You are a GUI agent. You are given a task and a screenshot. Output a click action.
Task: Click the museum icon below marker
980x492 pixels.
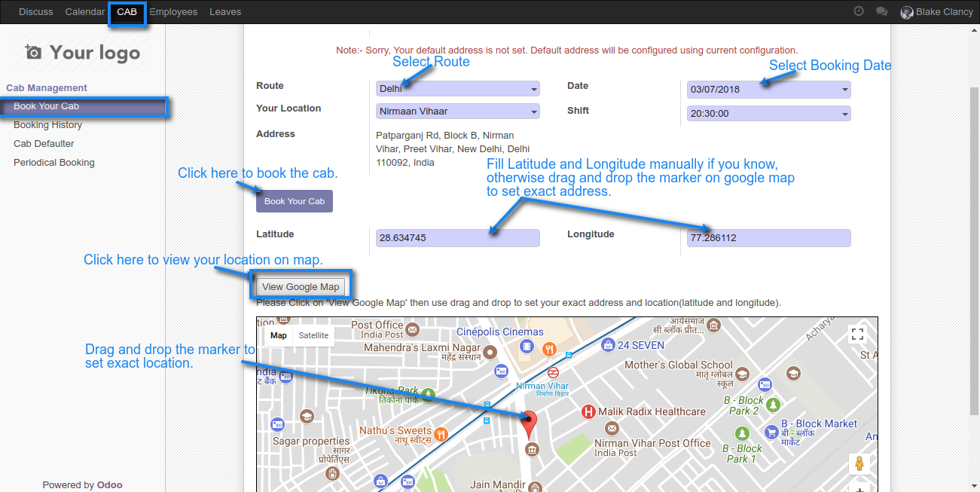coord(532,450)
